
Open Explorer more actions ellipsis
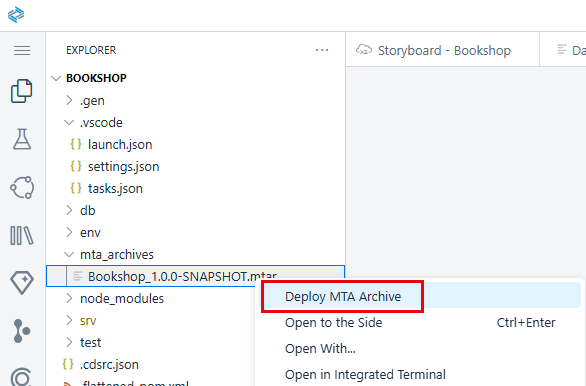point(322,50)
